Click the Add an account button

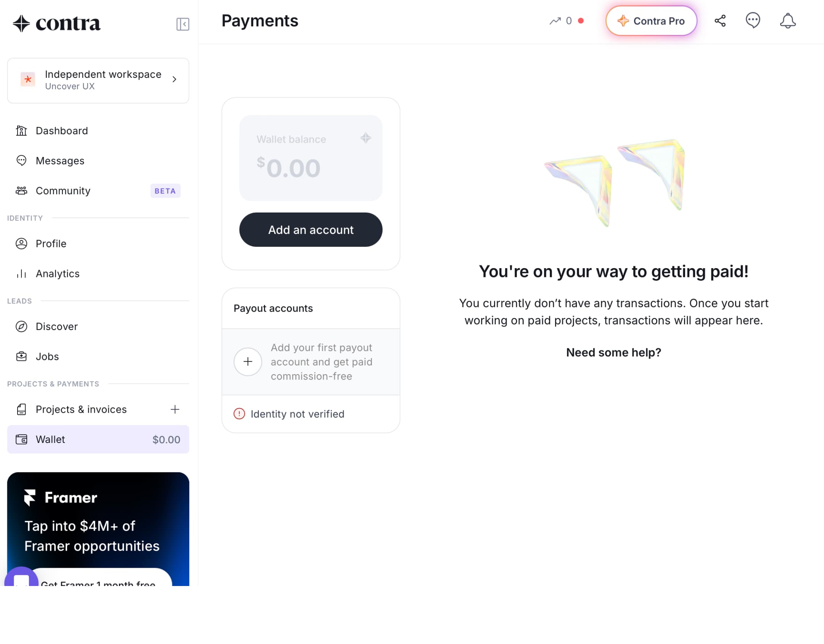point(311,230)
